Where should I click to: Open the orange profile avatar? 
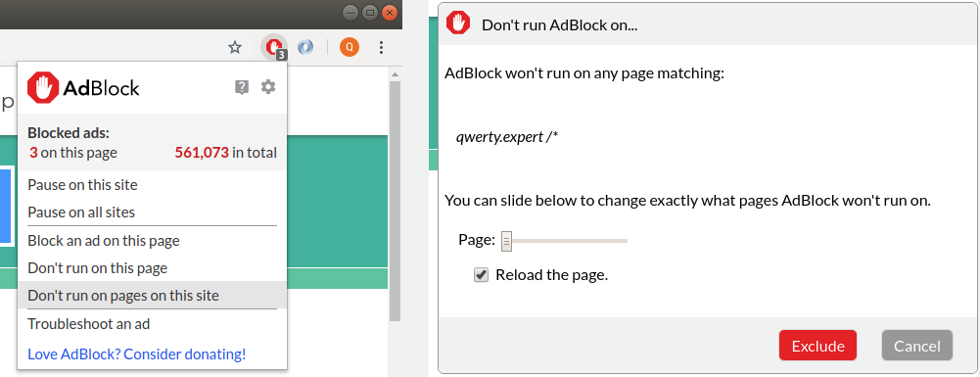point(350,47)
